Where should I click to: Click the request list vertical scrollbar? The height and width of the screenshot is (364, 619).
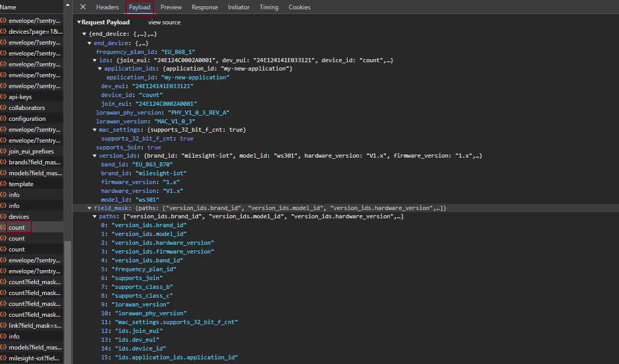pos(67,302)
